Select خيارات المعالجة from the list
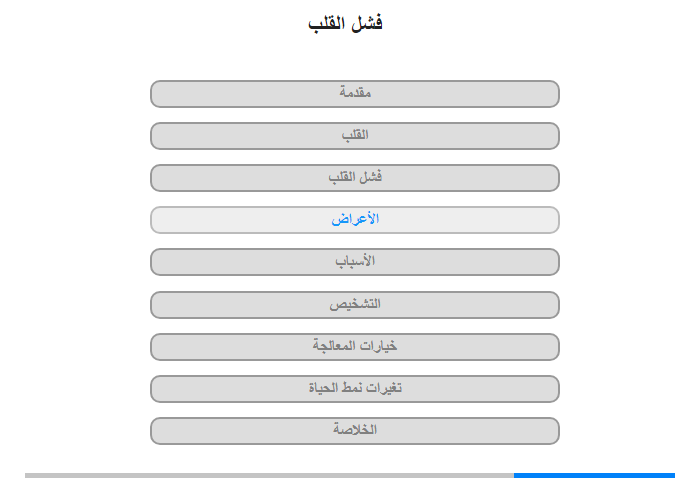700x480 pixels. coord(355,346)
